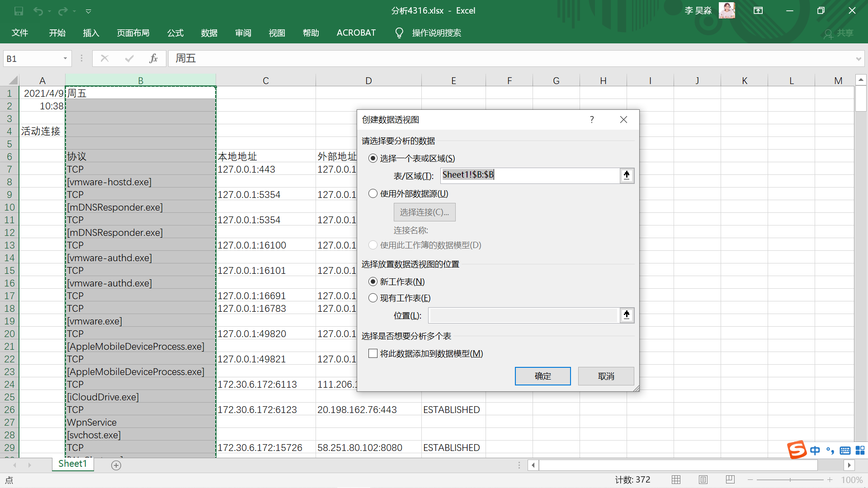Check 将此数据添加到数据模型 checkbox
This screenshot has height=488, width=868.
373,354
